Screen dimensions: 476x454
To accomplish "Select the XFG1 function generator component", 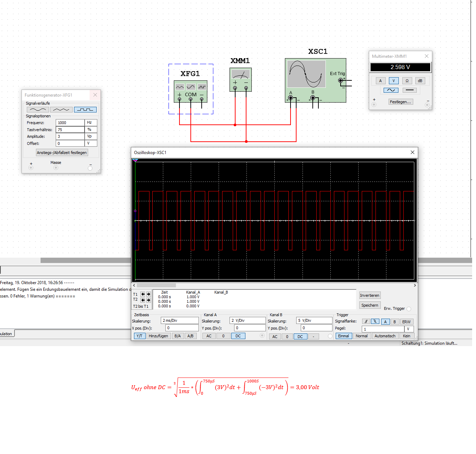I will [x=191, y=92].
